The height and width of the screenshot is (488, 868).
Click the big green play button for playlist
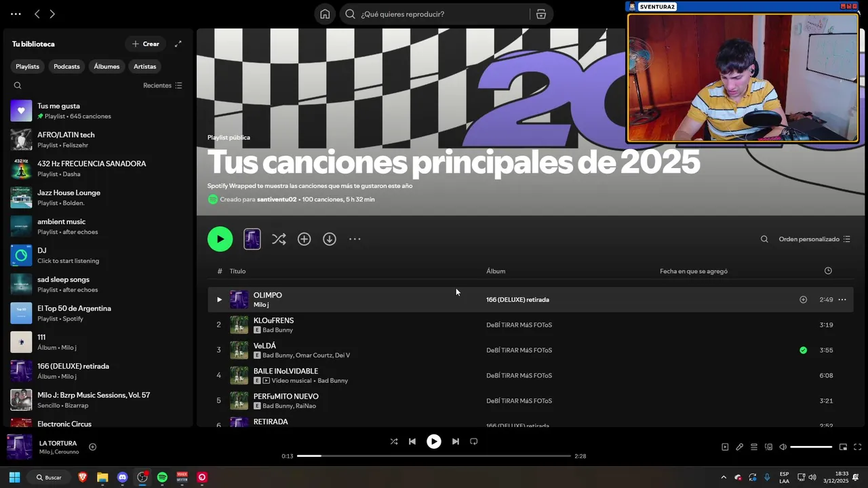point(220,239)
